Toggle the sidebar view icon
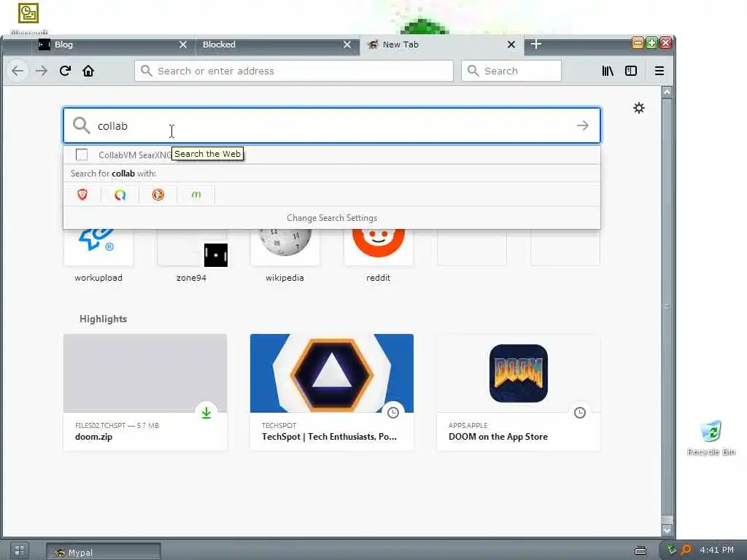This screenshot has width=747, height=560. click(631, 71)
